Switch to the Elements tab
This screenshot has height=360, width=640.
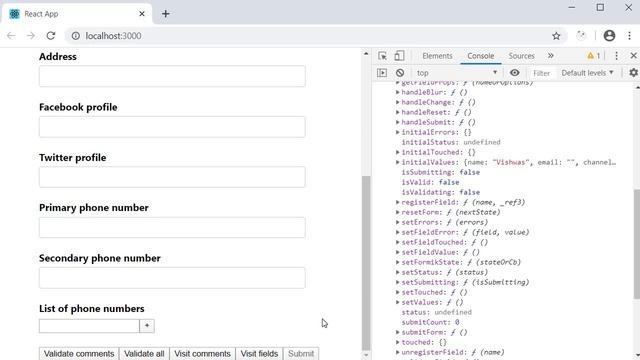tap(437, 56)
